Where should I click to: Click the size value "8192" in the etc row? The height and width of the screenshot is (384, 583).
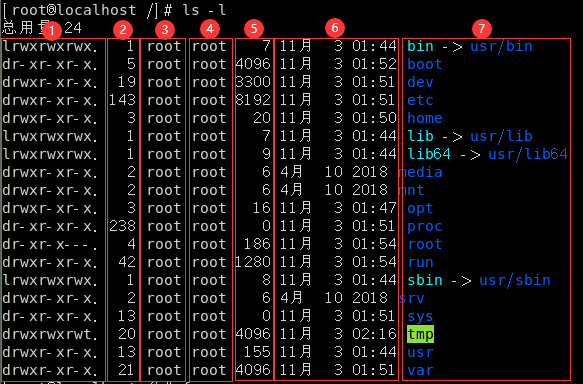click(253, 100)
